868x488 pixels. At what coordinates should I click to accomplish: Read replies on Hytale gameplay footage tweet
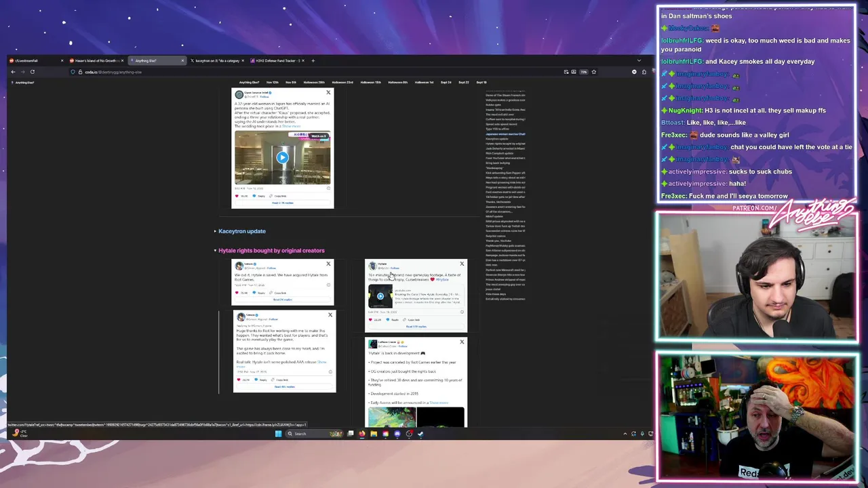point(416,327)
